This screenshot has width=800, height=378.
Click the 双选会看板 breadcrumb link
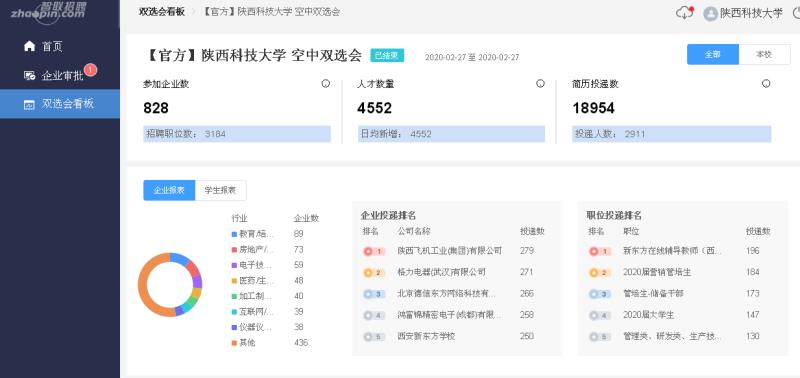(x=162, y=12)
